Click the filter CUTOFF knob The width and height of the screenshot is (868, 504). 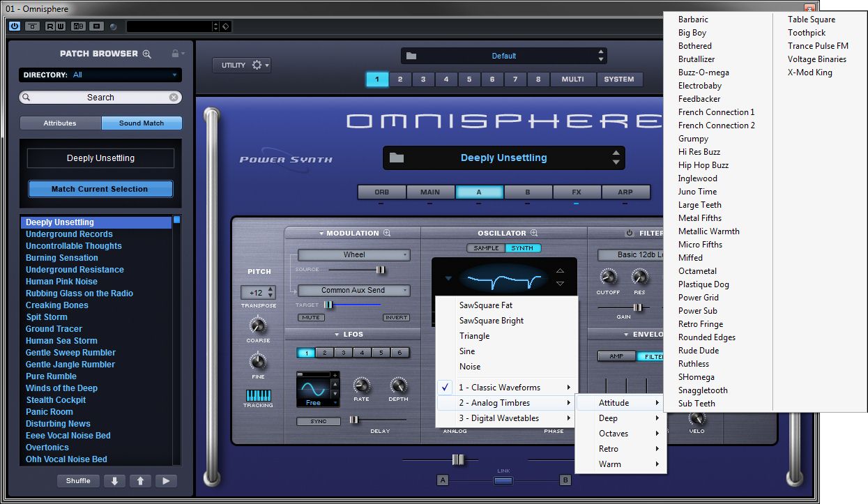click(x=608, y=277)
